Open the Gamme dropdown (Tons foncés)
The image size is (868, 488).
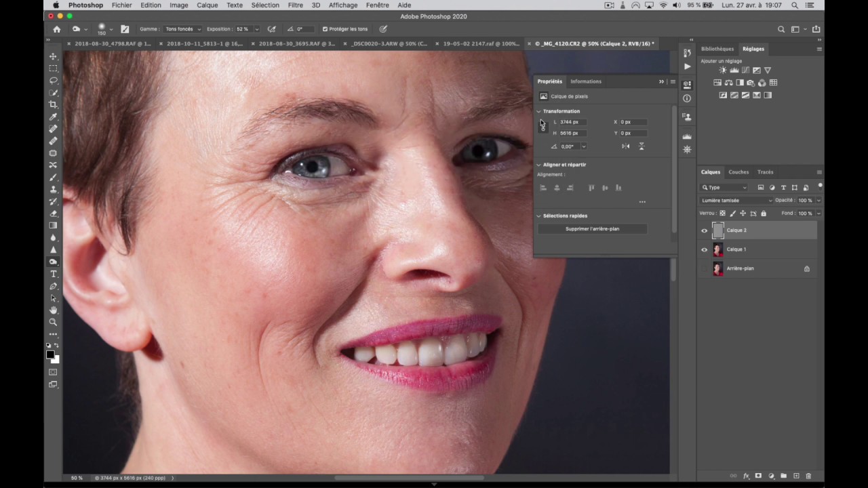coord(182,29)
